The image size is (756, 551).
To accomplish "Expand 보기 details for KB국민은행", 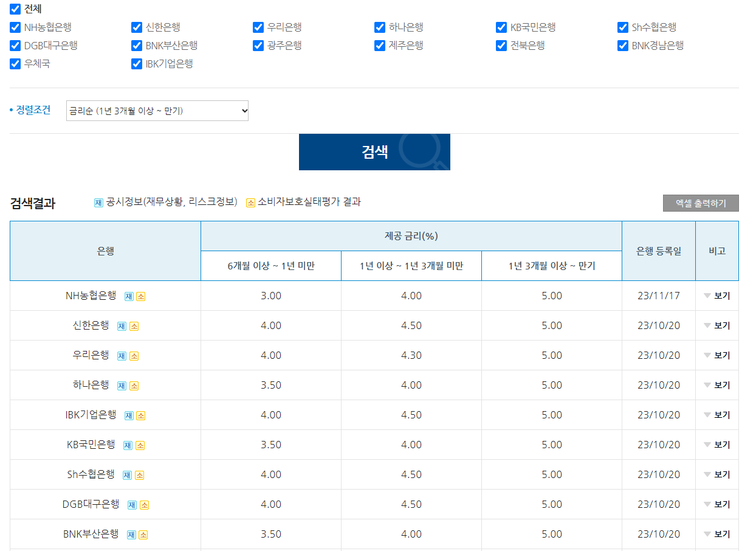I will [x=717, y=445].
